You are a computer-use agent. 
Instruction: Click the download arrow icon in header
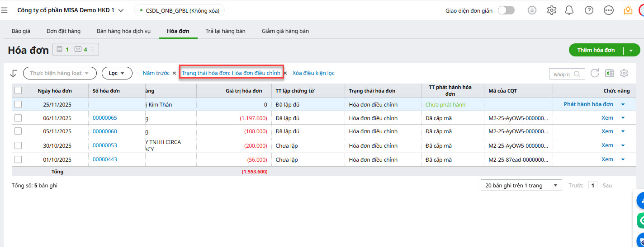tap(532, 10)
